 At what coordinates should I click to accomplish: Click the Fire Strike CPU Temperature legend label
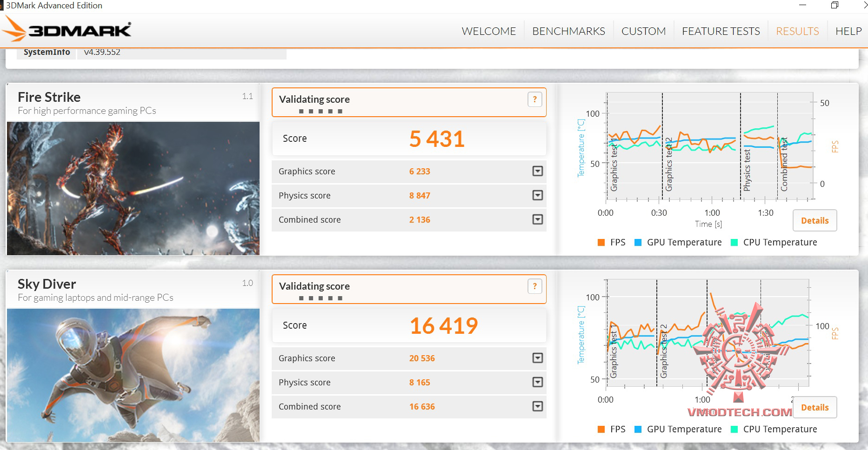pyautogui.click(x=780, y=242)
